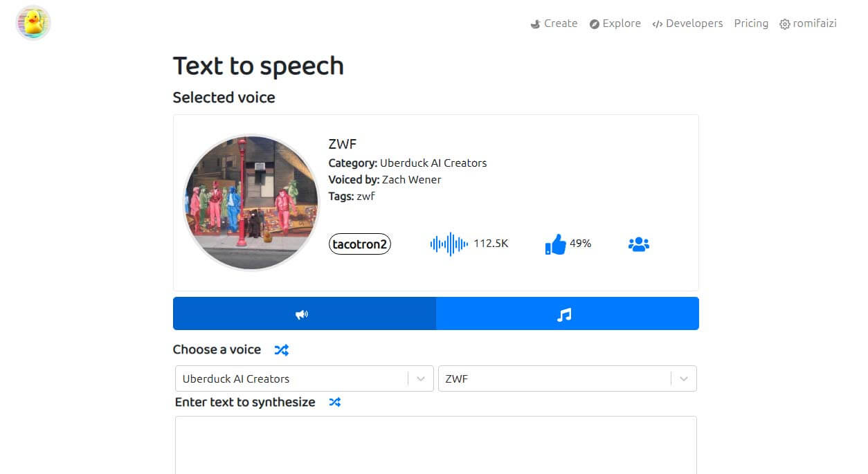Image resolution: width=868 pixels, height=474 pixels.
Task: Click the audio waveform usage icon
Action: click(449, 244)
